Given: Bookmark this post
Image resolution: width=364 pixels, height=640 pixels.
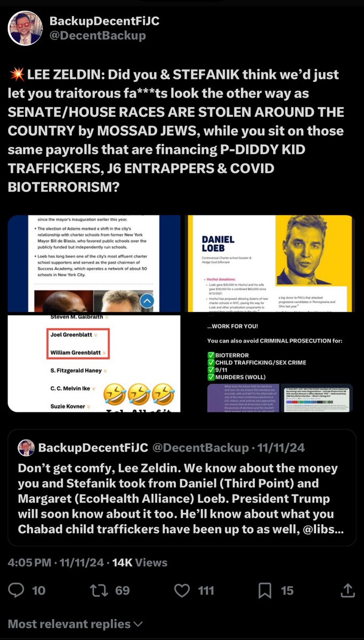Looking at the screenshot, I should click(265, 590).
